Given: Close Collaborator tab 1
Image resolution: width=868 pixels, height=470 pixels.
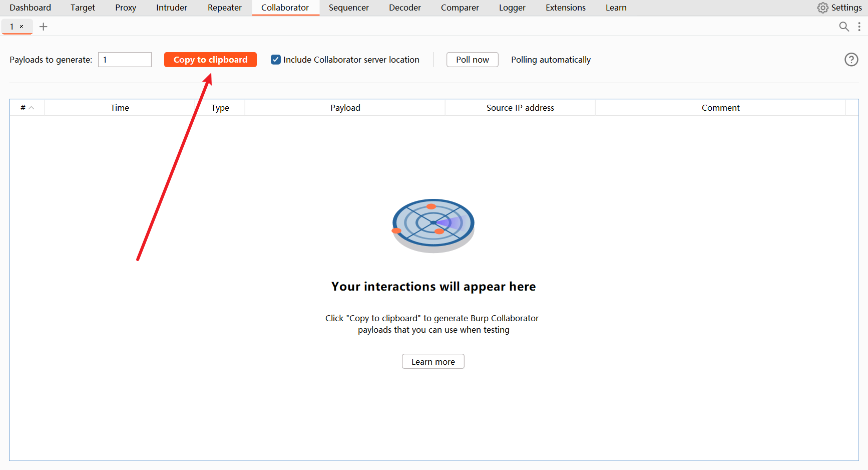Looking at the screenshot, I should point(22,27).
